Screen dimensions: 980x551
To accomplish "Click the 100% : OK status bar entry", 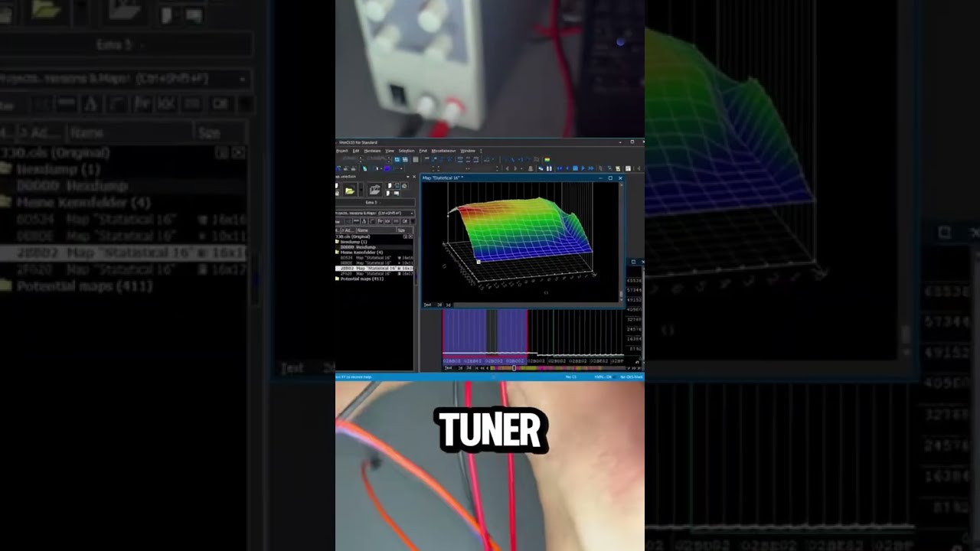I will click(603, 377).
